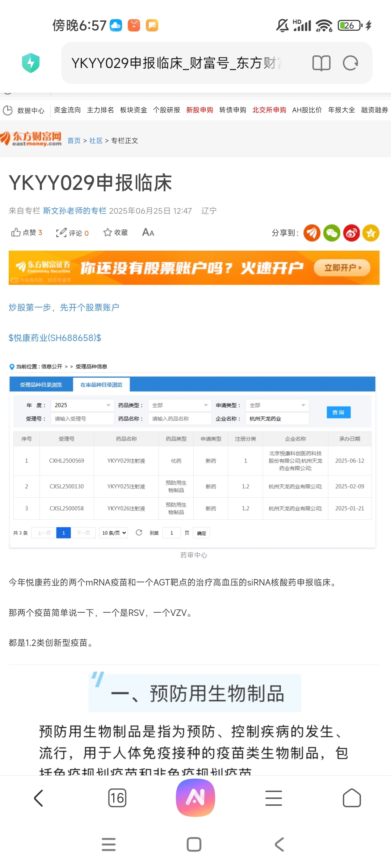Tap the 数据中心 pie chart icon
The height and width of the screenshot is (868, 391).
point(8,110)
